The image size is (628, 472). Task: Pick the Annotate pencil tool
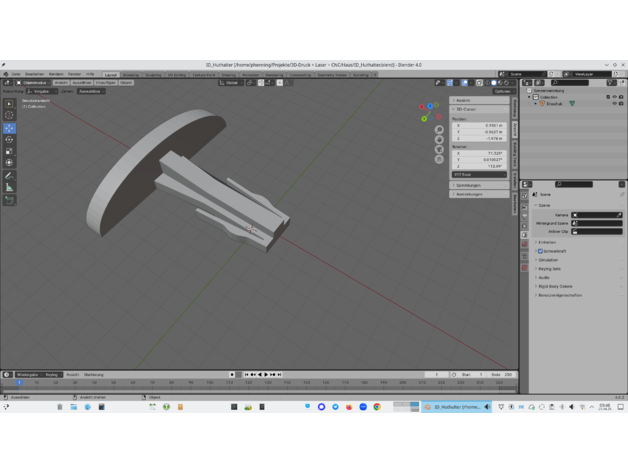coord(10,175)
